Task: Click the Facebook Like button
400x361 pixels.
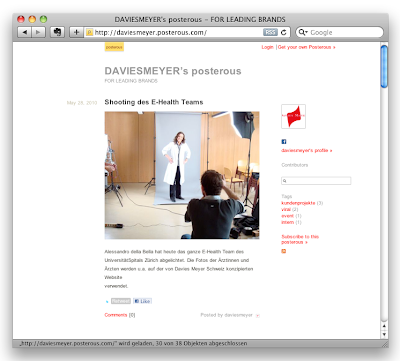Action: pyautogui.click(x=143, y=301)
